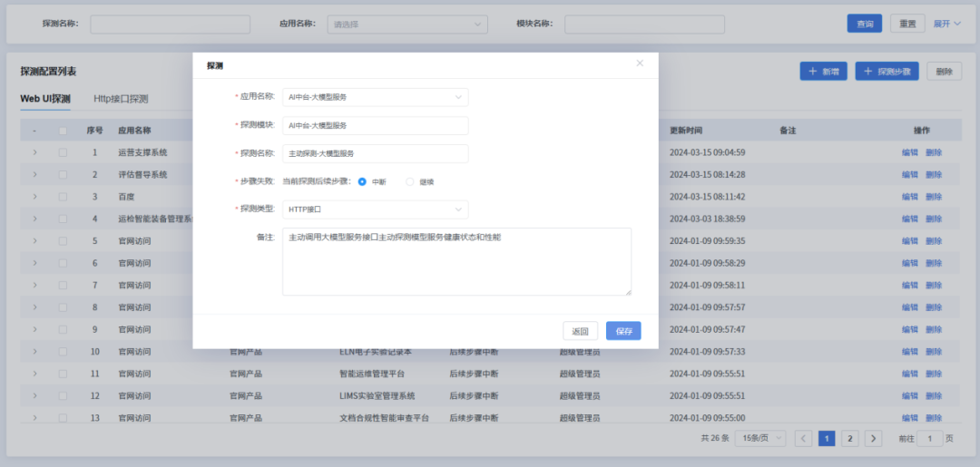The height and width of the screenshot is (467, 980).
Task: Click the 探测步骤 plus button
Action: click(887, 72)
